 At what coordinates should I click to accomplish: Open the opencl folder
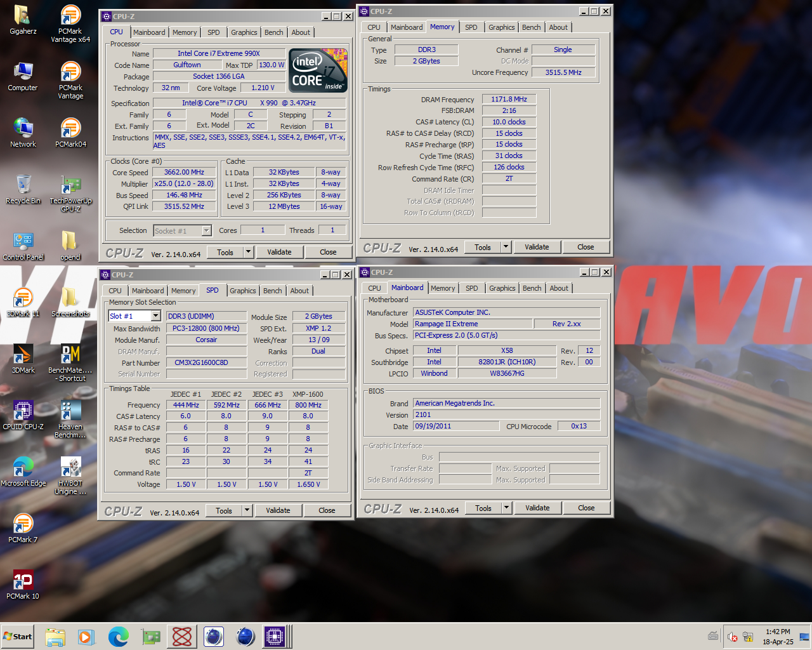[70, 246]
